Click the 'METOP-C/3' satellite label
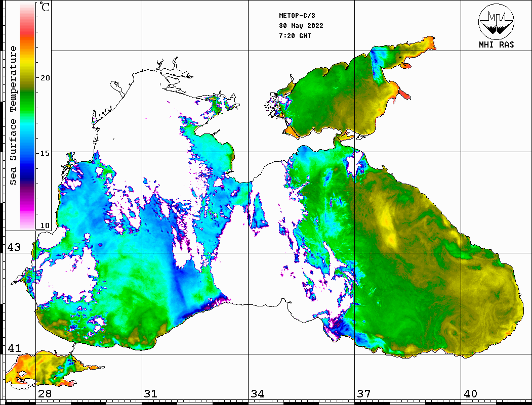This screenshot has height=405, width=532. pos(297,16)
